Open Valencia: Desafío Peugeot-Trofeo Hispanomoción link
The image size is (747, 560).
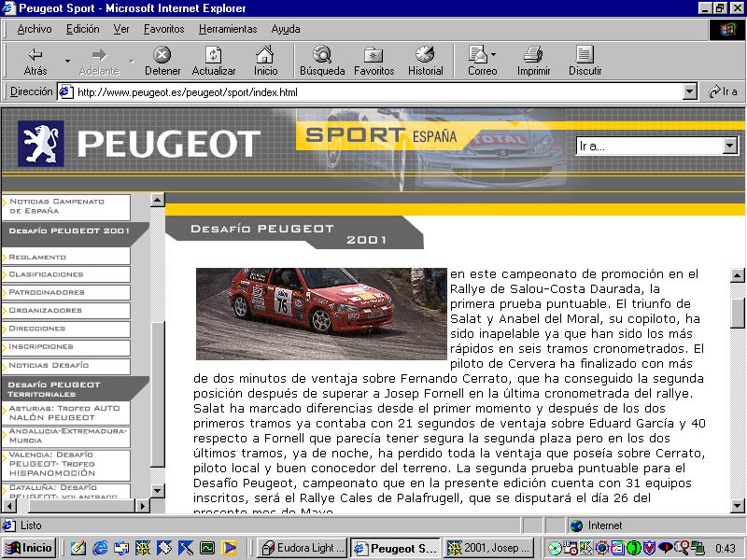(x=65, y=464)
